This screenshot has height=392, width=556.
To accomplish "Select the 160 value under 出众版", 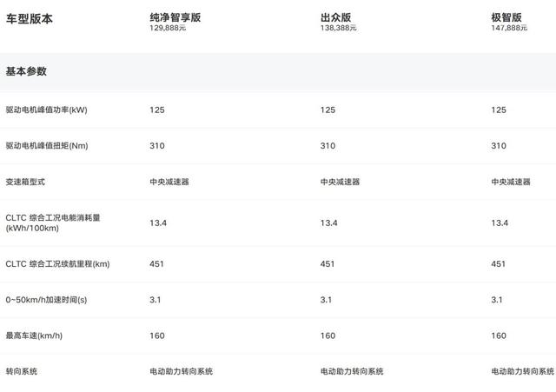I will coord(328,336).
